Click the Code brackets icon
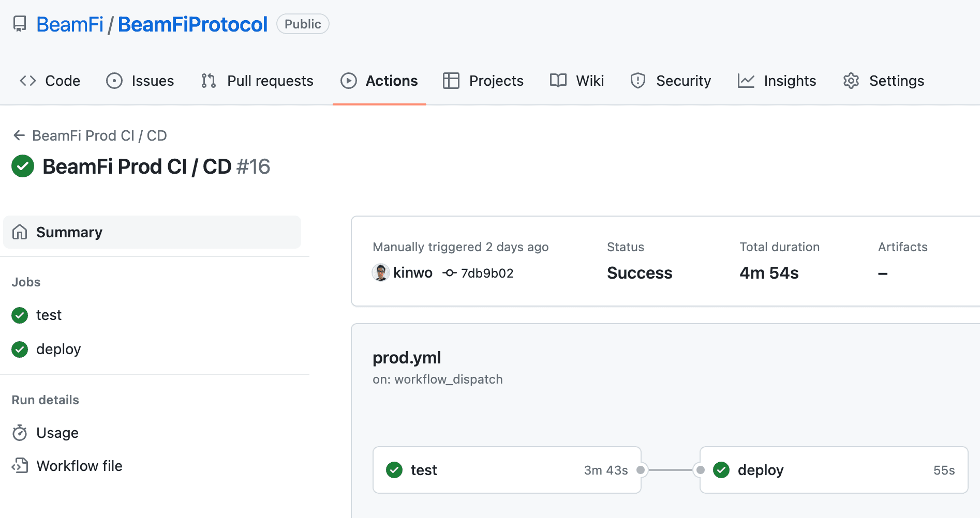Screen dimensions: 980x518 (28, 81)
